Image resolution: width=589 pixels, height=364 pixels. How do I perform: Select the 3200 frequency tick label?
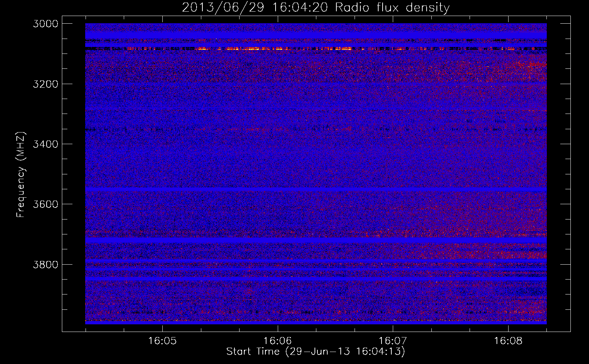coord(46,84)
